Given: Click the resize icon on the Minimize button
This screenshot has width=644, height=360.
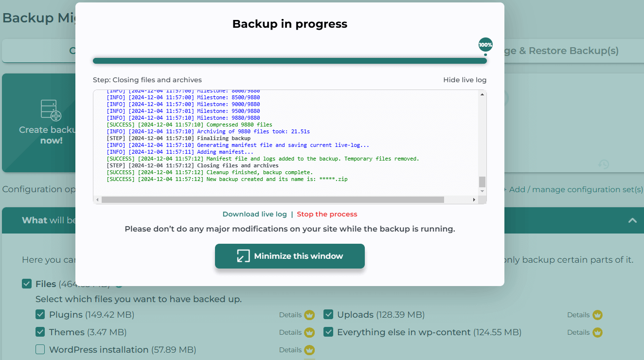Looking at the screenshot, I should click(243, 256).
